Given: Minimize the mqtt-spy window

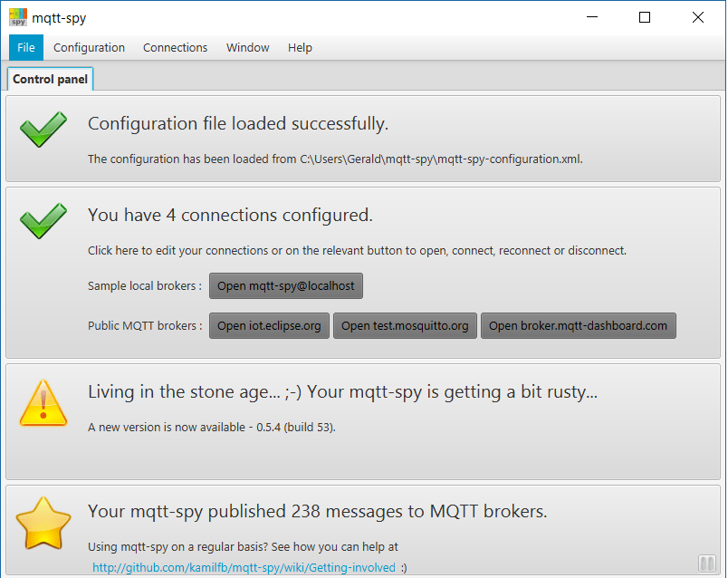Looking at the screenshot, I should click(x=591, y=17).
